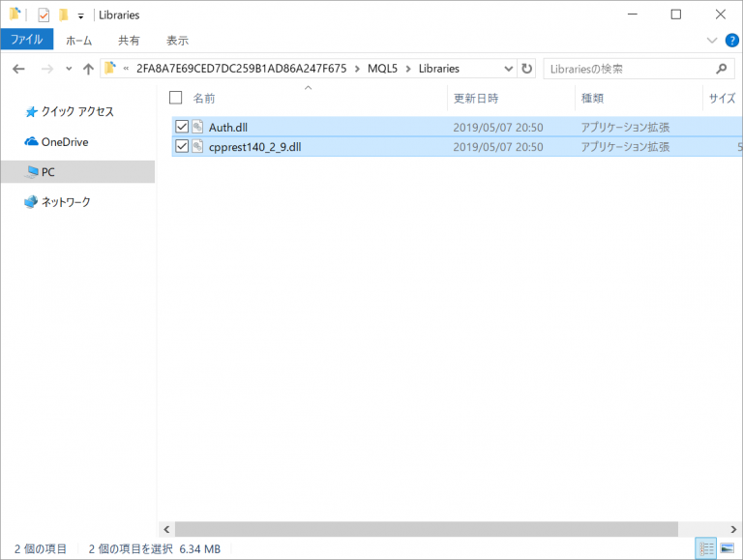Click the Properties quick access toolbar icon
Screen dimensions: 743x560
click(44, 15)
